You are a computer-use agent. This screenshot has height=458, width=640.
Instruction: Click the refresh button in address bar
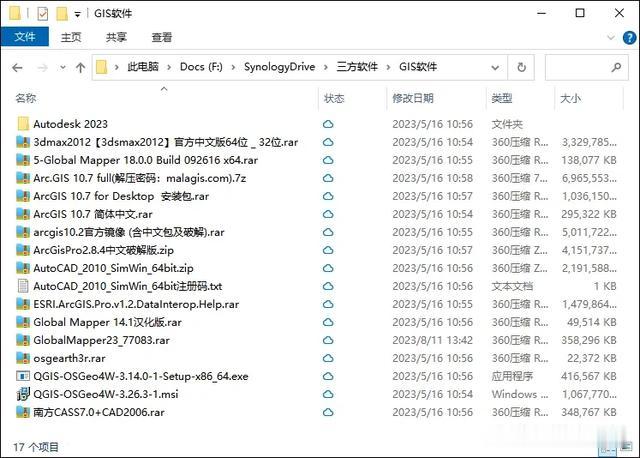521,67
